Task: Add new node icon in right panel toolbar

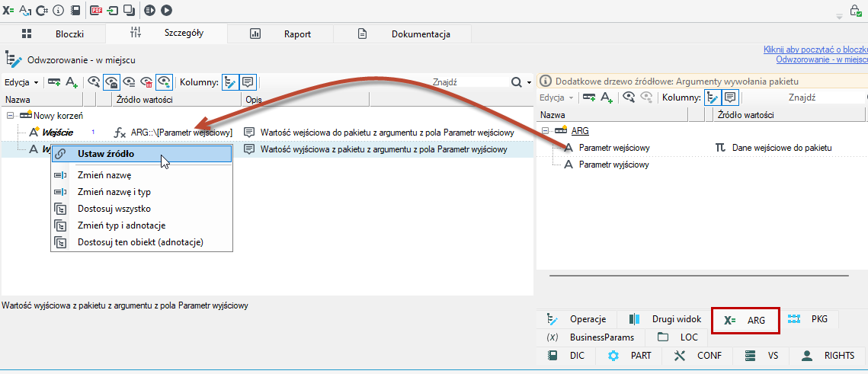Action: click(x=589, y=97)
